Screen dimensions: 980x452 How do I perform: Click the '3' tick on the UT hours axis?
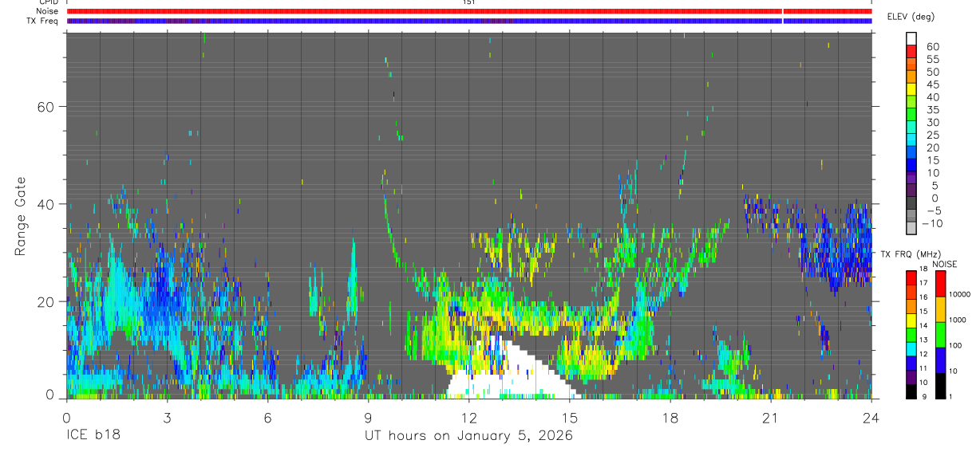click(x=168, y=418)
